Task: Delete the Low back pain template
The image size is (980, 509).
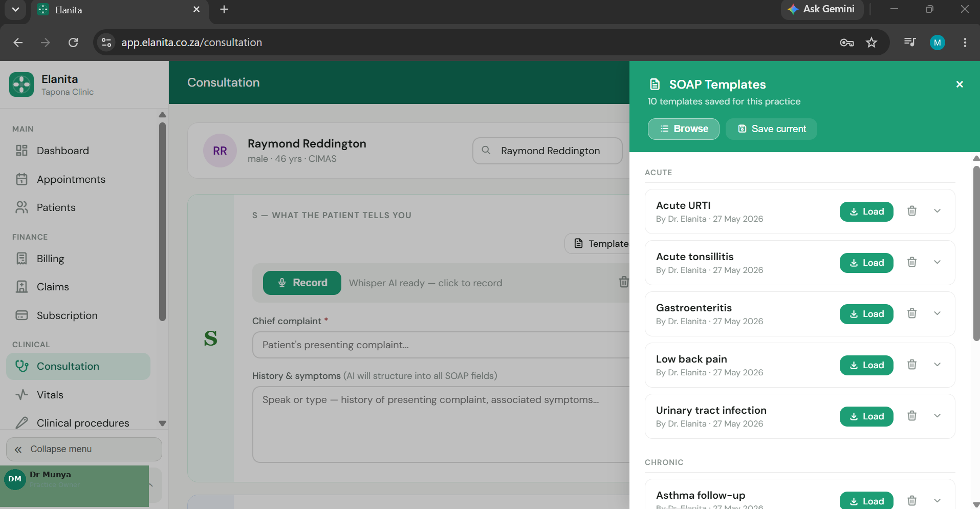Action: coord(912,365)
